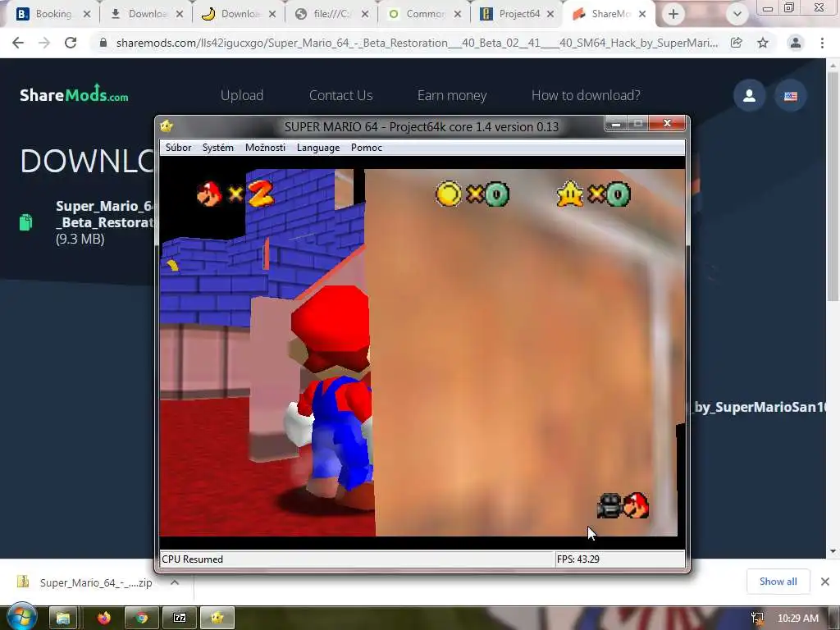Close the downloads bar
This screenshot has width=840, height=630.
825,582
